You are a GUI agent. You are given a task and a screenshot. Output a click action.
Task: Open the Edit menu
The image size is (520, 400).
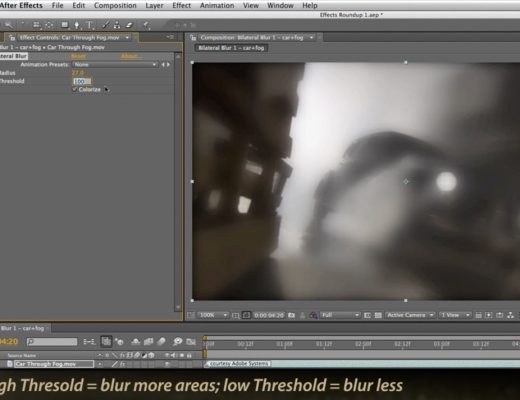79,5
